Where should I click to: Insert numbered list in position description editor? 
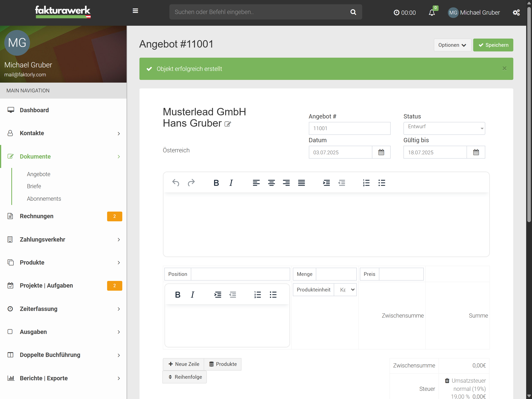258,295
